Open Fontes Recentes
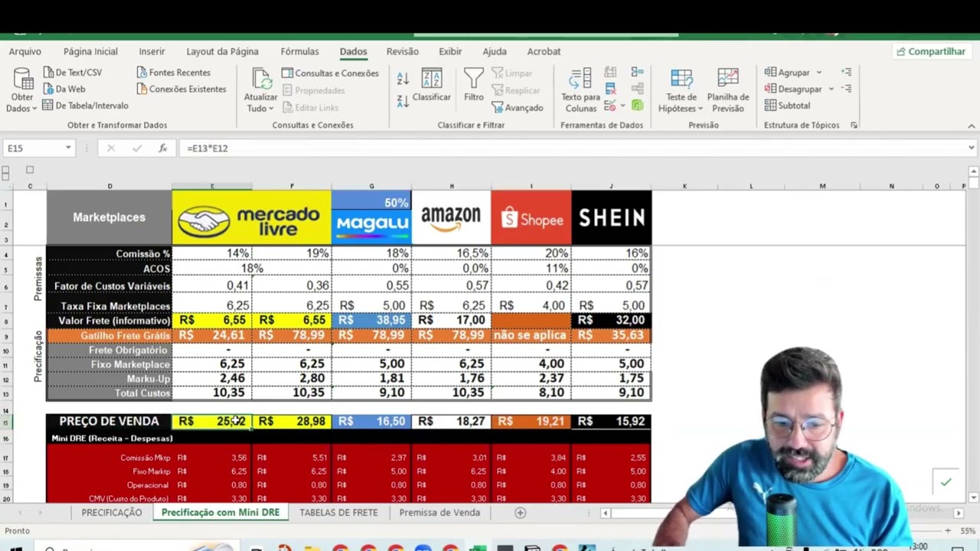 tap(173, 72)
